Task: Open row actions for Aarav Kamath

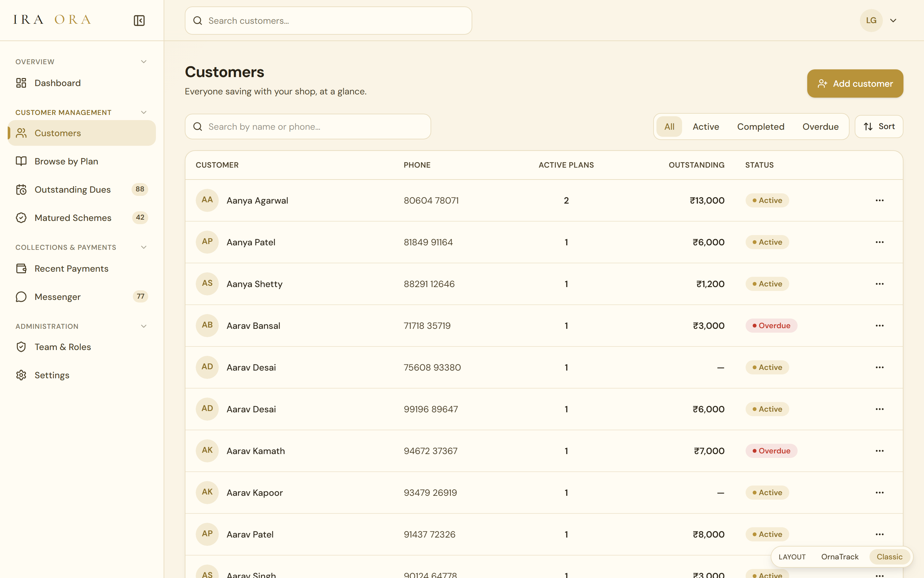Action: (880, 451)
